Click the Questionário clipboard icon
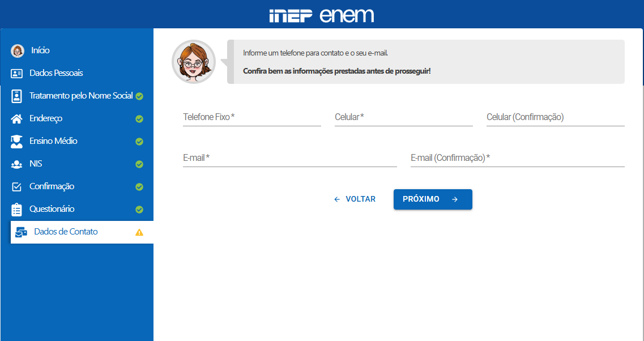Screen dimensions: 644x341 coord(17,210)
